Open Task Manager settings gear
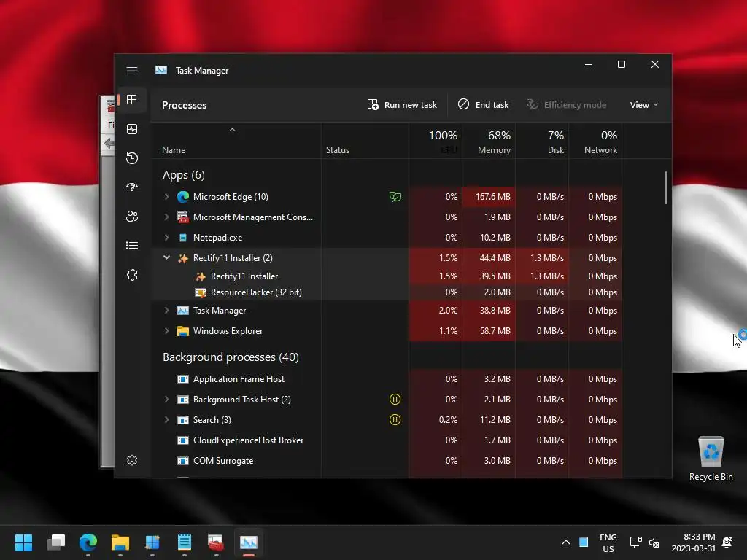 coord(132,460)
